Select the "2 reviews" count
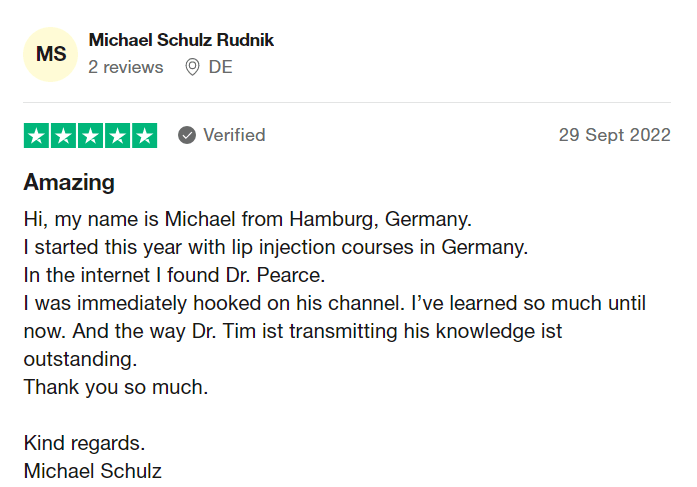 [x=126, y=67]
